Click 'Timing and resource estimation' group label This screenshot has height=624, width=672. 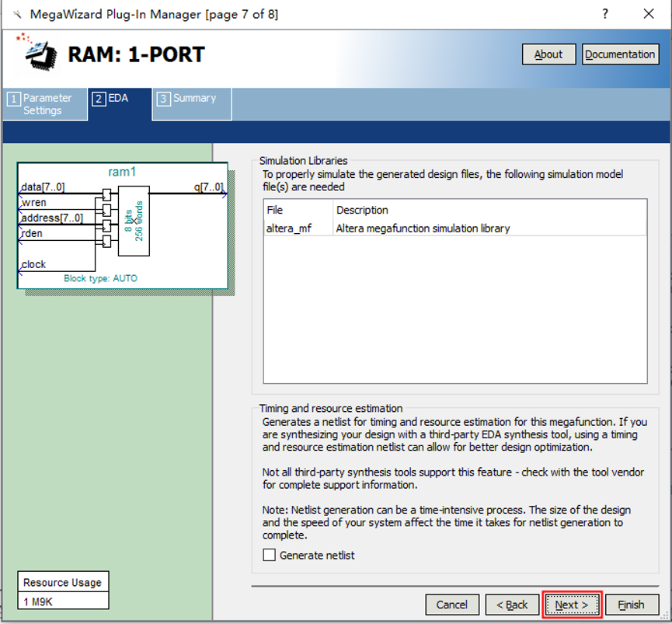[331, 408]
